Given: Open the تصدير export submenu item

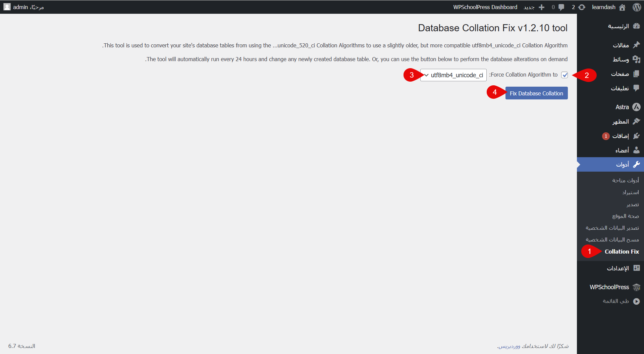Looking at the screenshot, I should [633, 204].
